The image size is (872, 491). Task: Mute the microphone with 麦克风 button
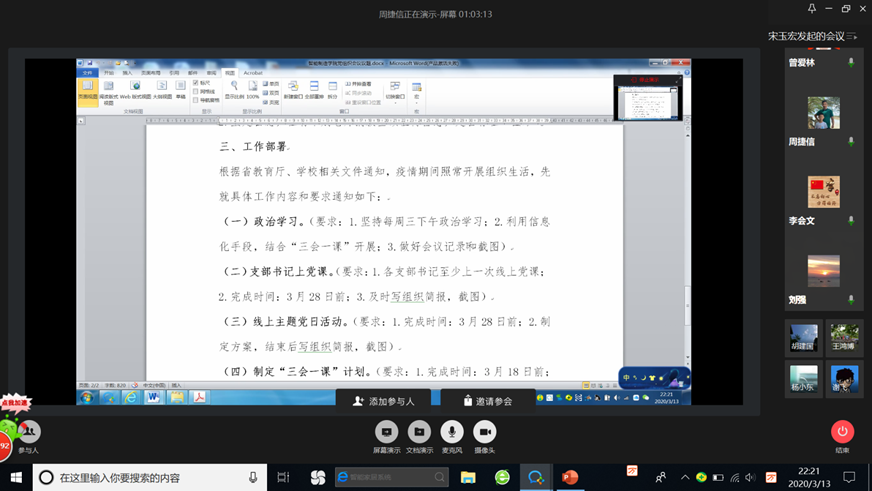(452, 431)
